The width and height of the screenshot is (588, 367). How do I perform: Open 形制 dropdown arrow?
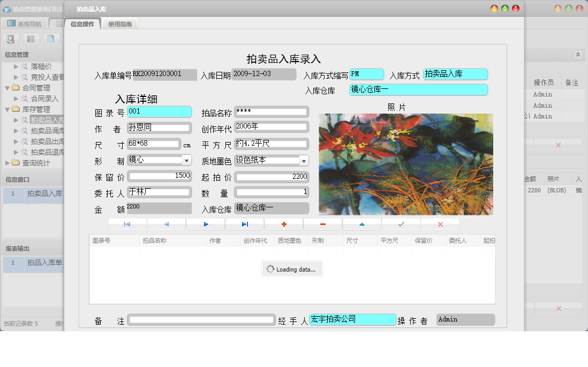pos(186,160)
